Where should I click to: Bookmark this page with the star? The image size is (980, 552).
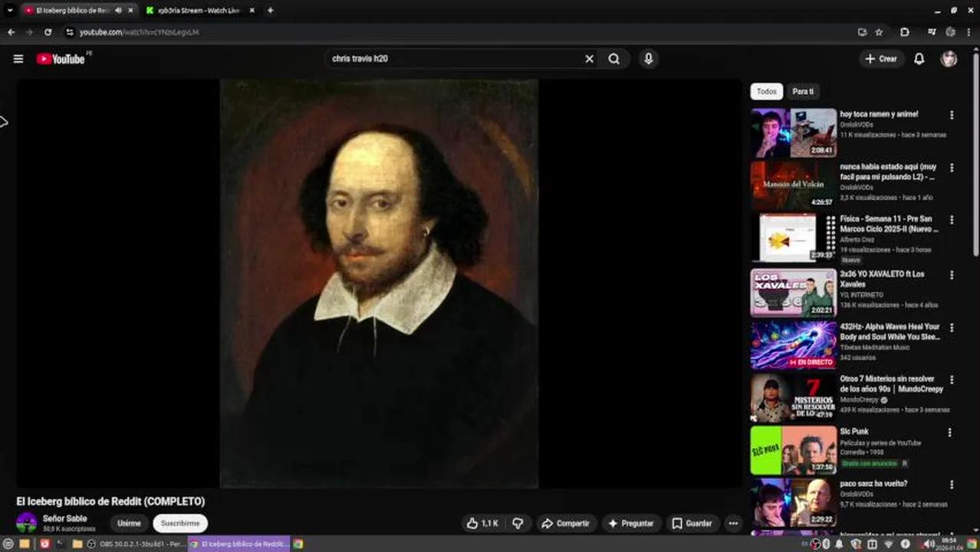pyautogui.click(x=880, y=32)
